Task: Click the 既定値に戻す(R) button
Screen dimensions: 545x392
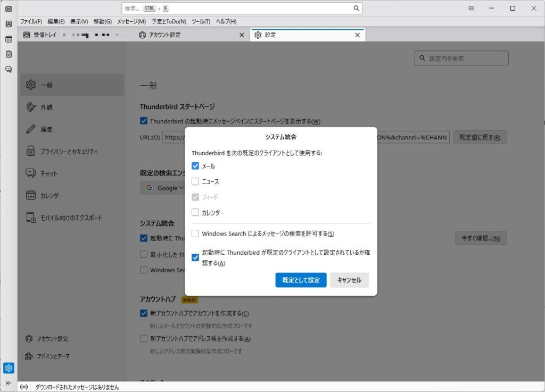Action: [x=480, y=137]
